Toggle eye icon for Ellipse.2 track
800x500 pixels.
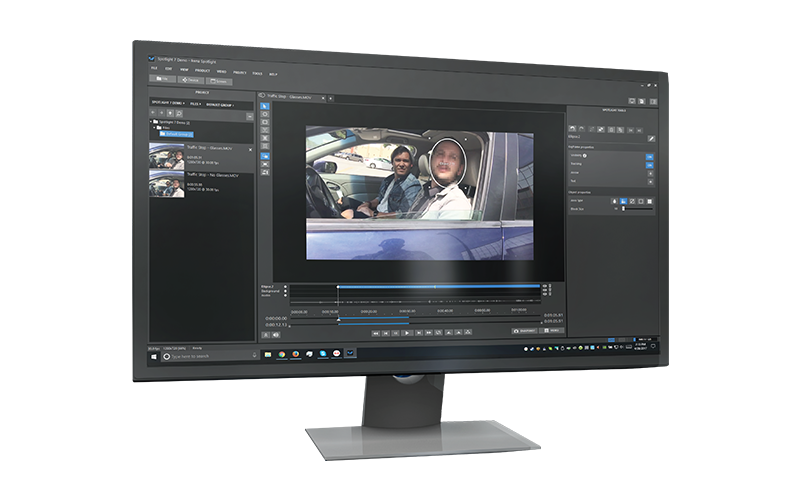pyautogui.click(x=544, y=286)
